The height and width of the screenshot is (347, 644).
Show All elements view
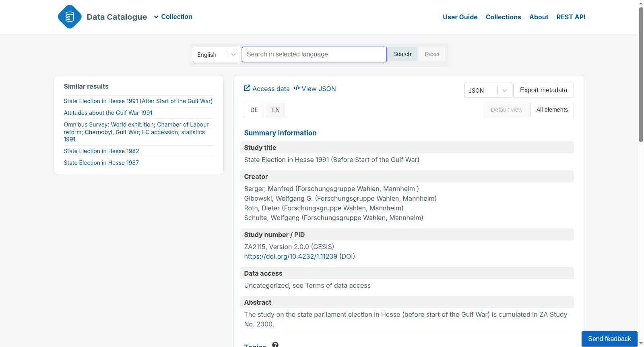552,110
